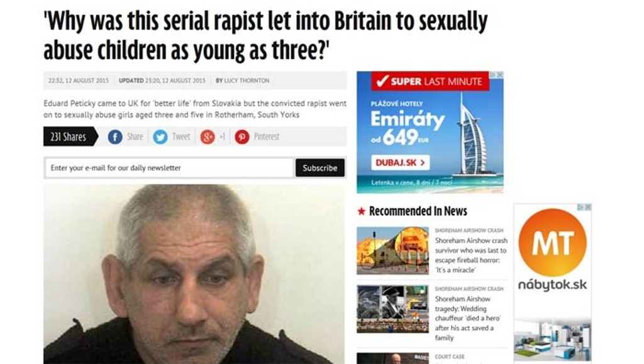Focus the daily newsletter e-mail field

tap(169, 168)
